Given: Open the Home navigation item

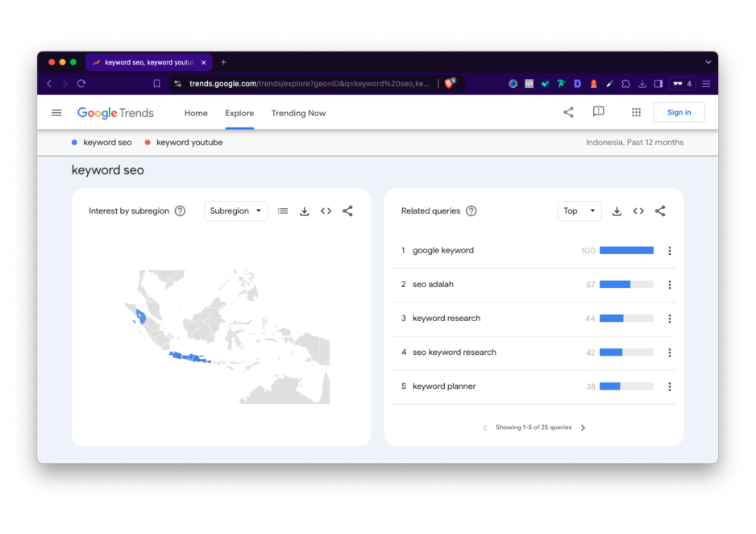Looking at the screenshot, I should click(196, 113).
